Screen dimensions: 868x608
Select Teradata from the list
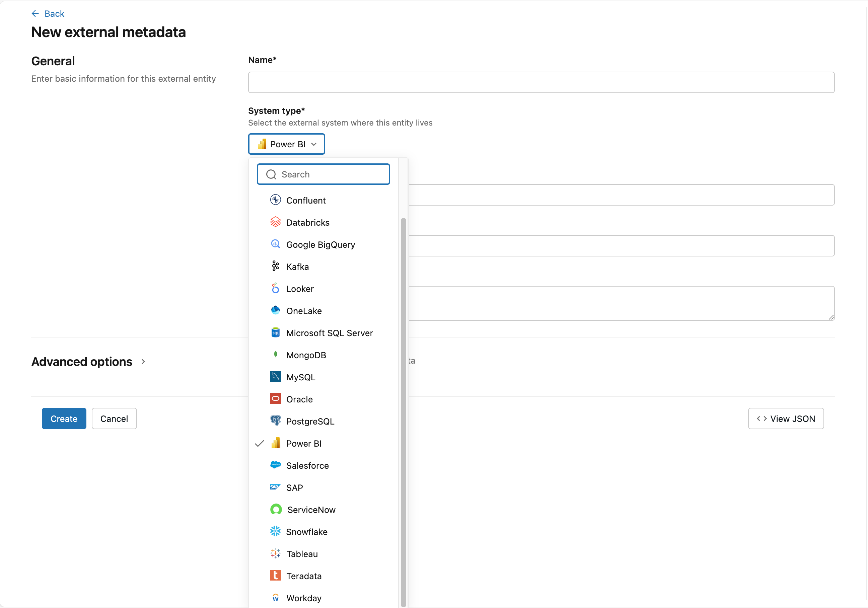coord(323,576)
